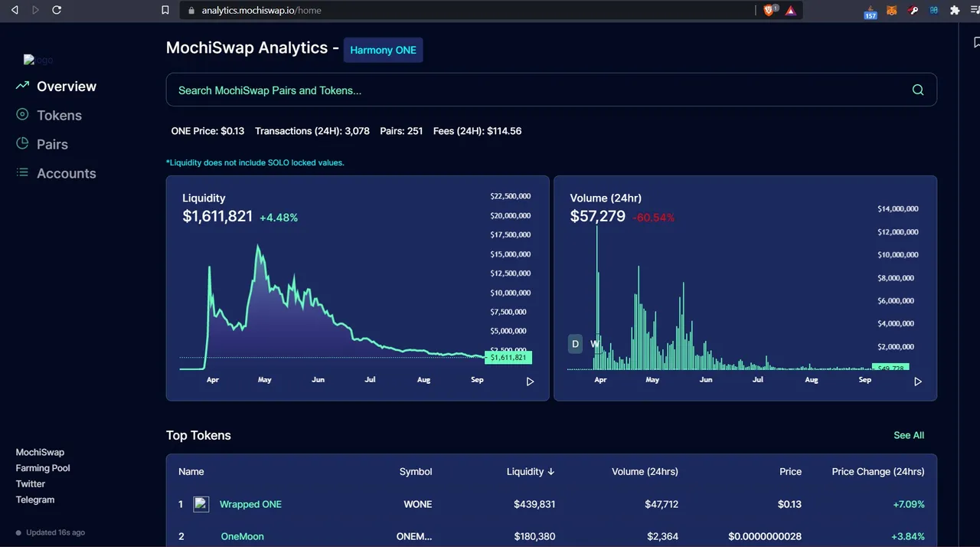The width and height of the screenshot is (980, 547).
Task: Focus the Search MochiSwap Pairs and Tokens field
Action: (x=551, y=90)
